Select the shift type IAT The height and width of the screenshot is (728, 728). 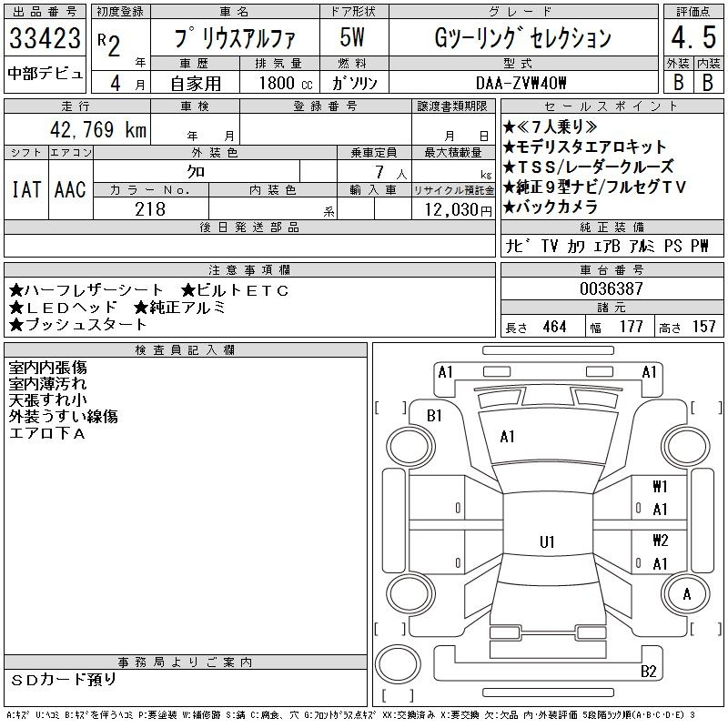(26, 189)
